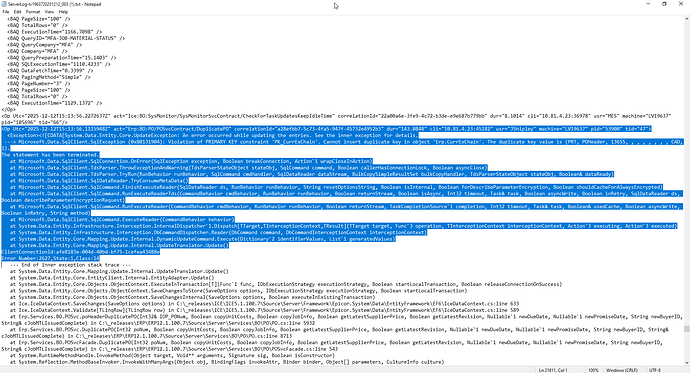Click the ObjectContext.ExecuteInTransaction stack line
This screenshot has width=690, height=373.
(x=286, y=284)
